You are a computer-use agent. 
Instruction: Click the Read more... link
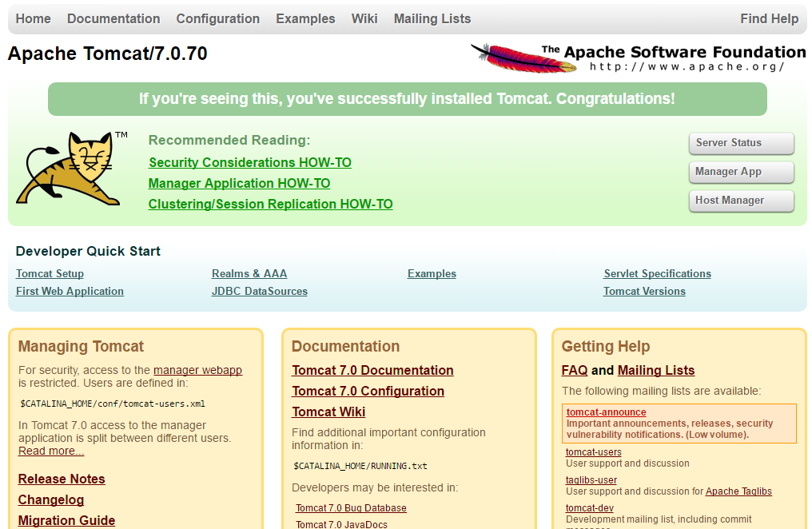[51, 451]
